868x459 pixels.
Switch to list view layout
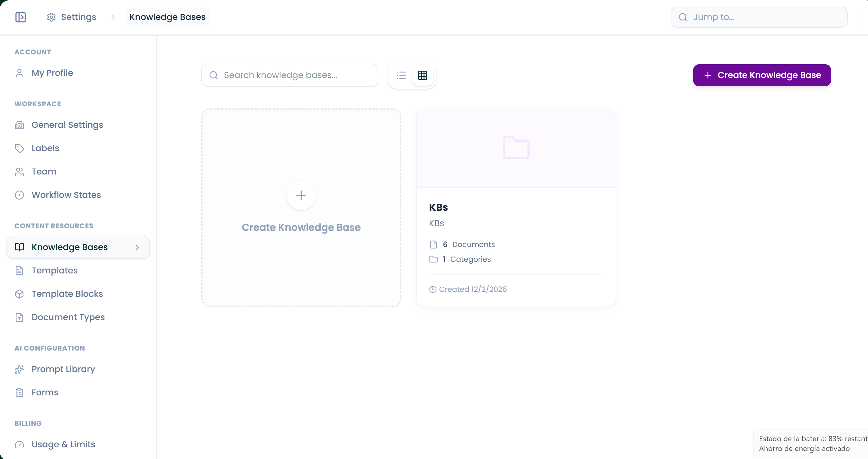402,75
